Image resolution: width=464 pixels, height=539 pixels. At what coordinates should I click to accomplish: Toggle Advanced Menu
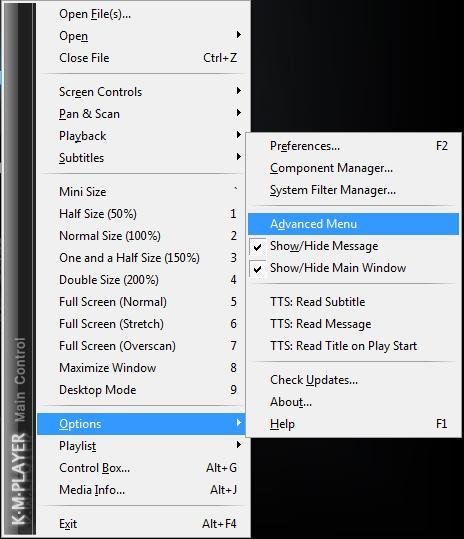(x=353, y=224)
